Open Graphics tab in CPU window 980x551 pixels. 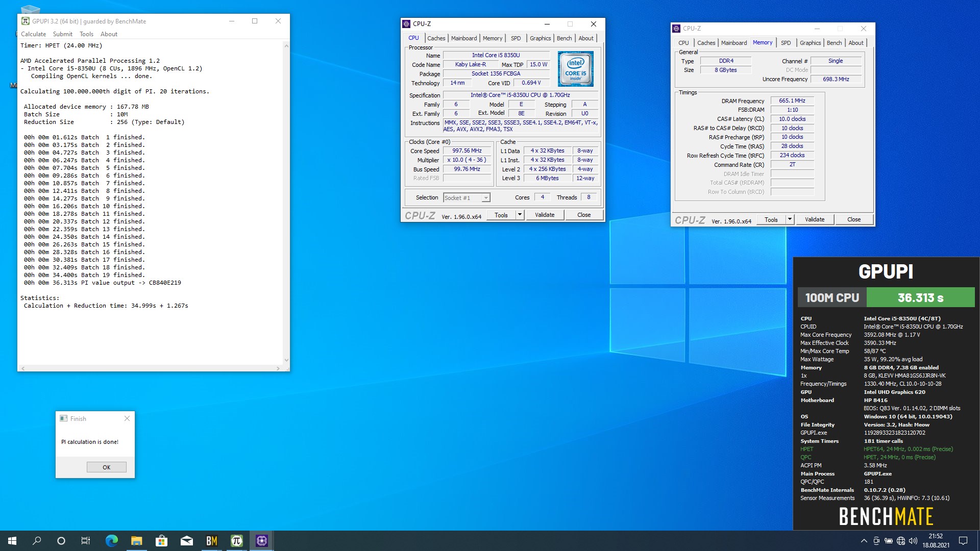pyautogui.click(x=540, y=38)
